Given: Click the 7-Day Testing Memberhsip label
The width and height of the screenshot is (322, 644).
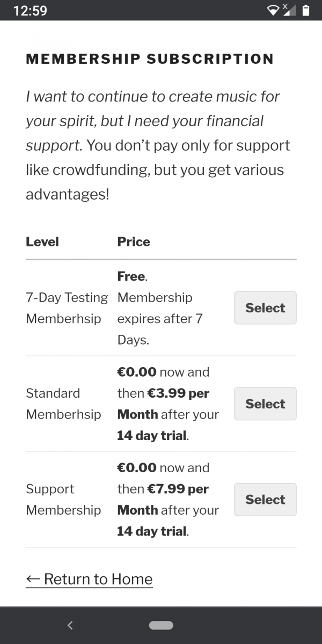Looking at the screenshot, I should point(67,308).
